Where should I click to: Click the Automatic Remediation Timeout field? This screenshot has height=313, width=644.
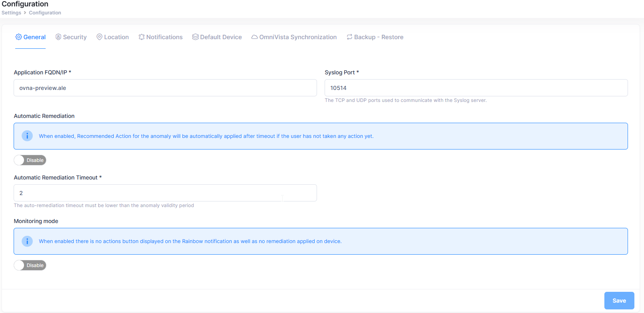[165, 193]
